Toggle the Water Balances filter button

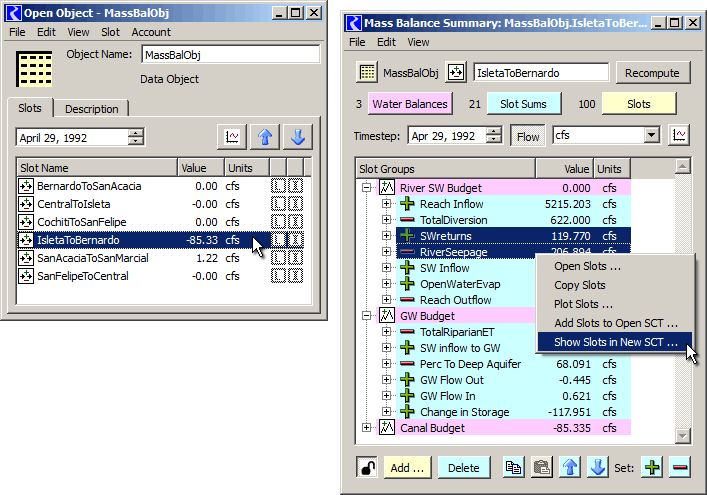click(410, 104)
